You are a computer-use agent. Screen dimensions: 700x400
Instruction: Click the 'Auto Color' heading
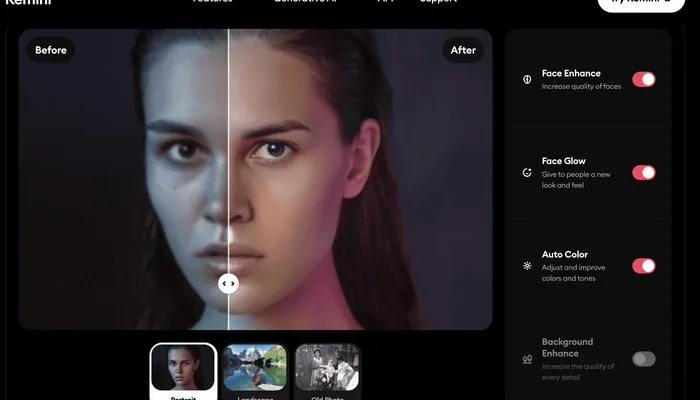pyautogui.click(x=564, y=254)
